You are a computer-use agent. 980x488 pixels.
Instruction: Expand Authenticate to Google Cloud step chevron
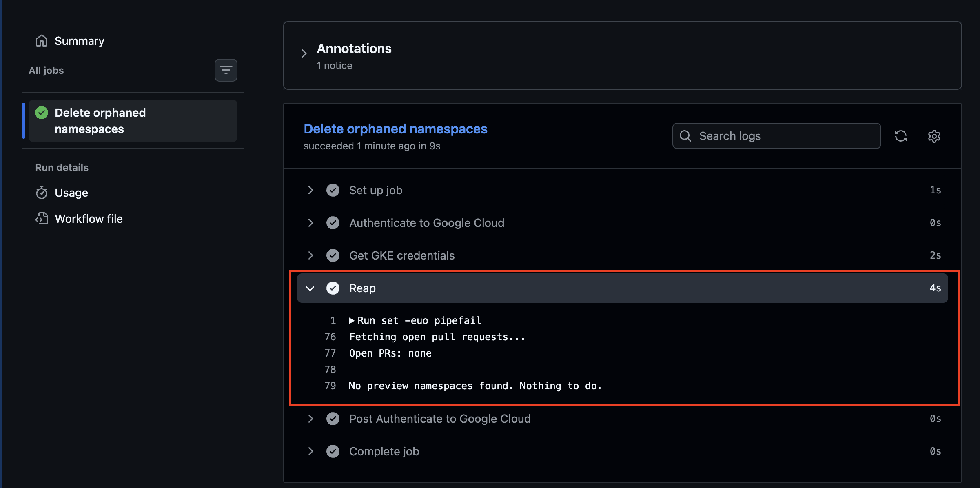tap(310, 223)
